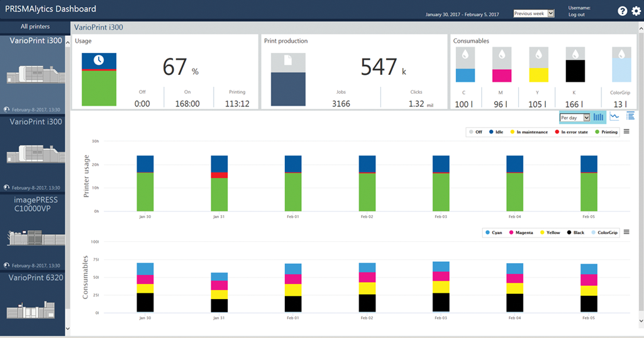
Task: Click main page scroll down arrow
Action: [x=641, y=321]
